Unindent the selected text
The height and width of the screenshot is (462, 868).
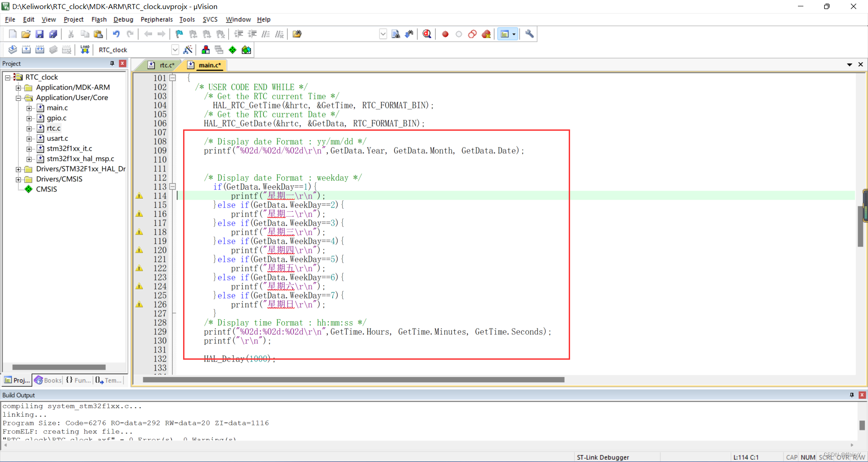pyautogui.click(x=252, y=34)
